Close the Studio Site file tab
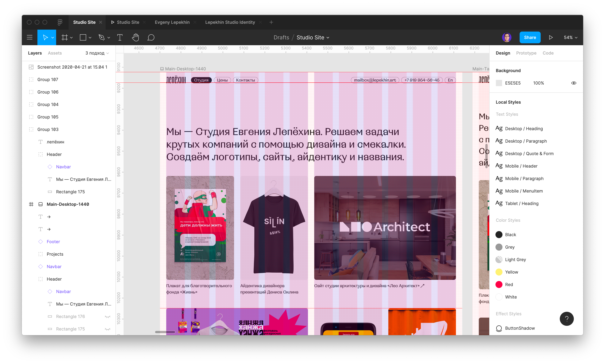This screenshot has height=364, width=605. 101,22
